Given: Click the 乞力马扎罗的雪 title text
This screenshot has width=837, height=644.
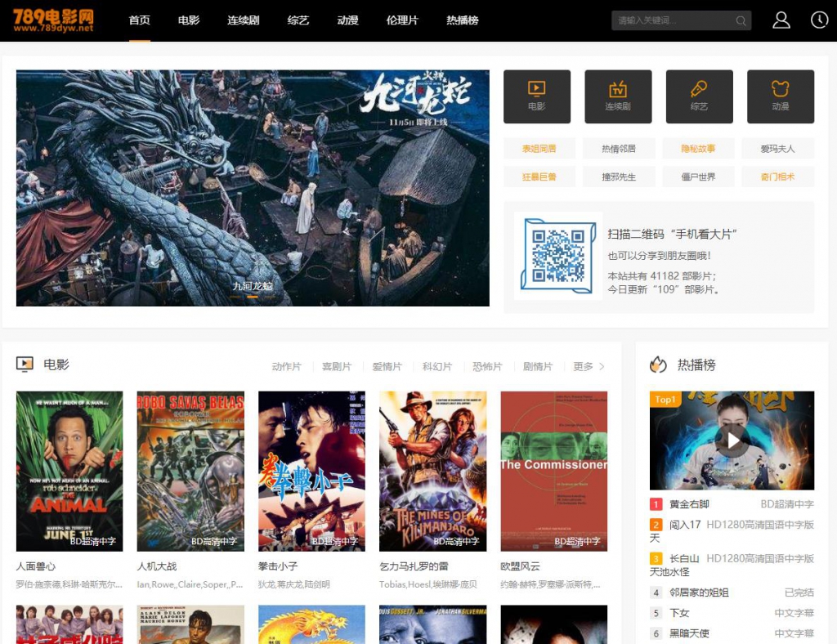Looking at the screenshot, I should pyautogui.click(x=414, y=566).
